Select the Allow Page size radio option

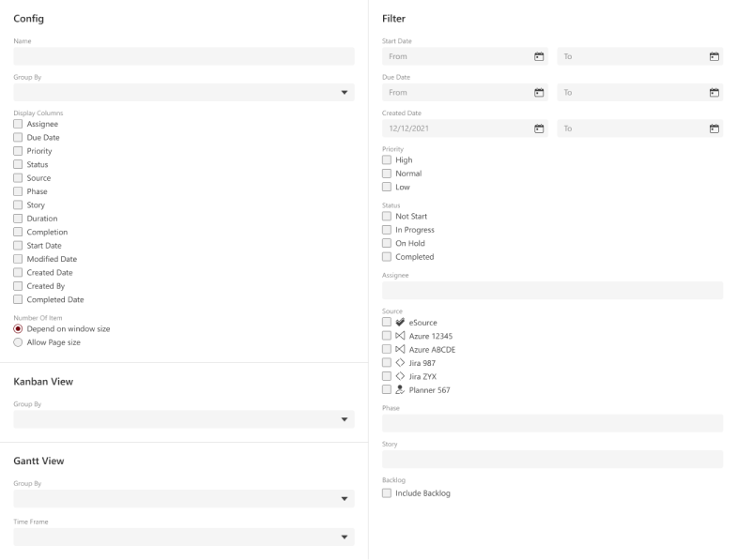point(18,342)
